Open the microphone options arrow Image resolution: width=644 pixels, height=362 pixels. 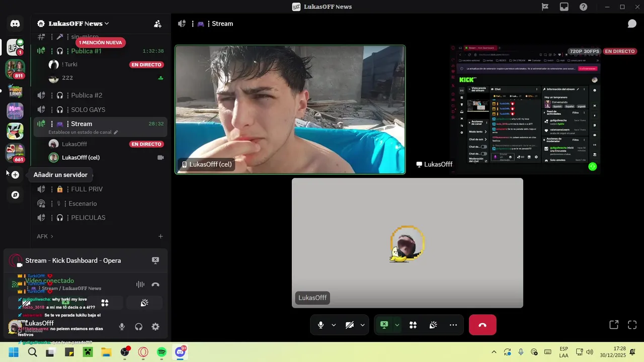tap(334, 325)
